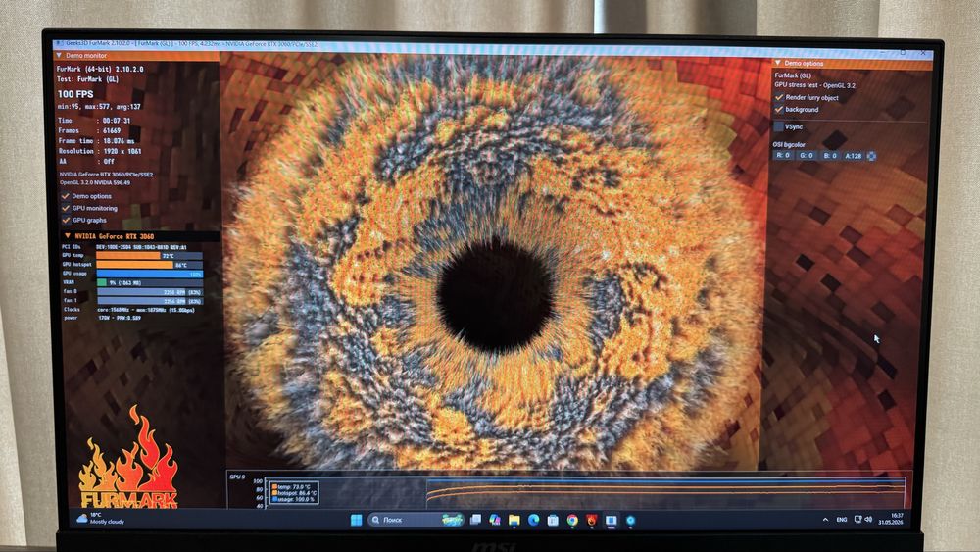Click the B: 0 color field
The image size is (980, 552).
click(830, 156)
